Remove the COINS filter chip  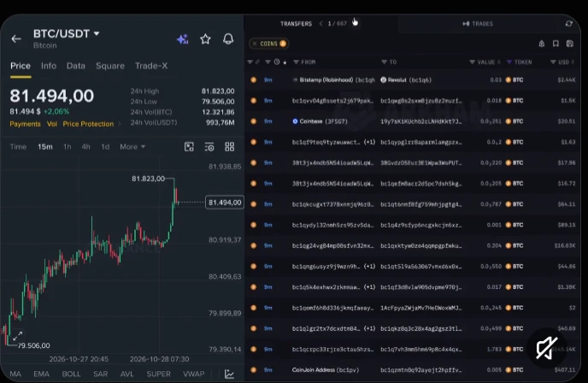pyautogui.click(x=255, y=44)
